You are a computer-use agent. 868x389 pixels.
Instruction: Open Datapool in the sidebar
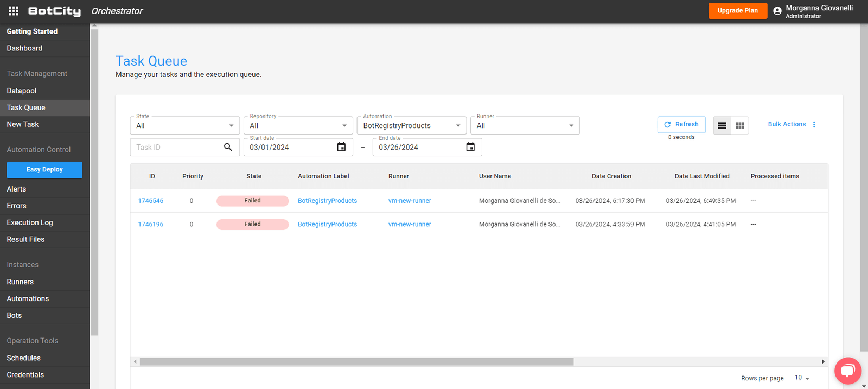(x=22, y=91)
